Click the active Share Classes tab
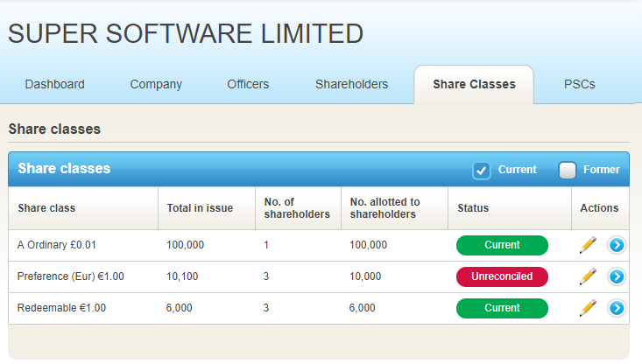This screenshot has width=642, height=364. (474, 85)
